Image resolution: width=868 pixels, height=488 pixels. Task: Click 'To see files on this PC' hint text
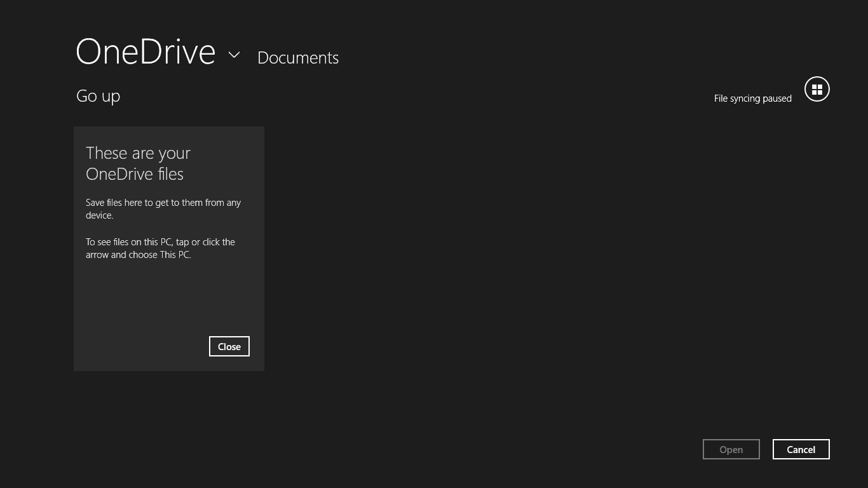(161, 248)
